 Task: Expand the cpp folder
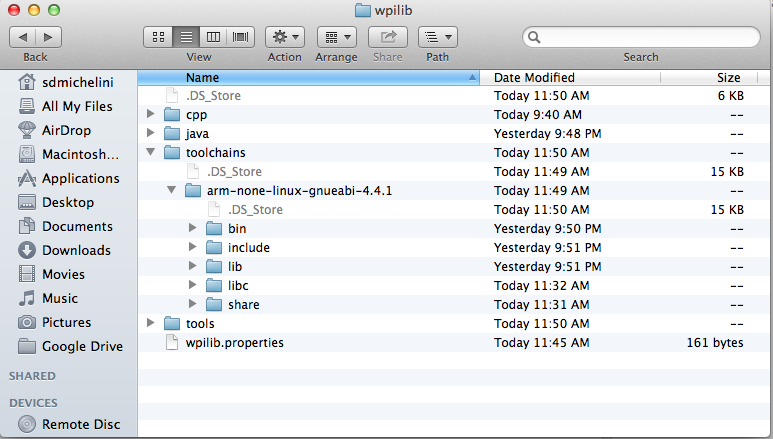click(150, 115)
